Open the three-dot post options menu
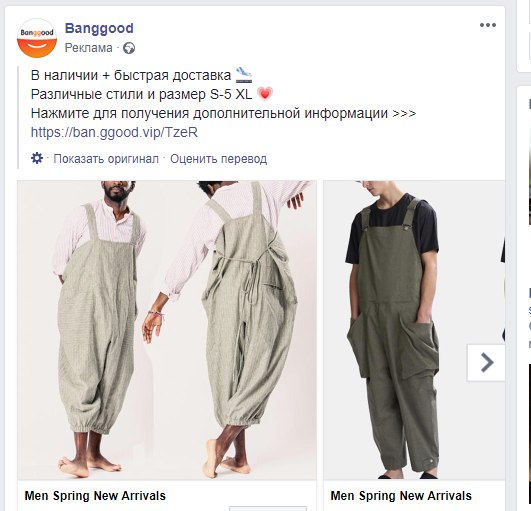 tap(488, 25)
